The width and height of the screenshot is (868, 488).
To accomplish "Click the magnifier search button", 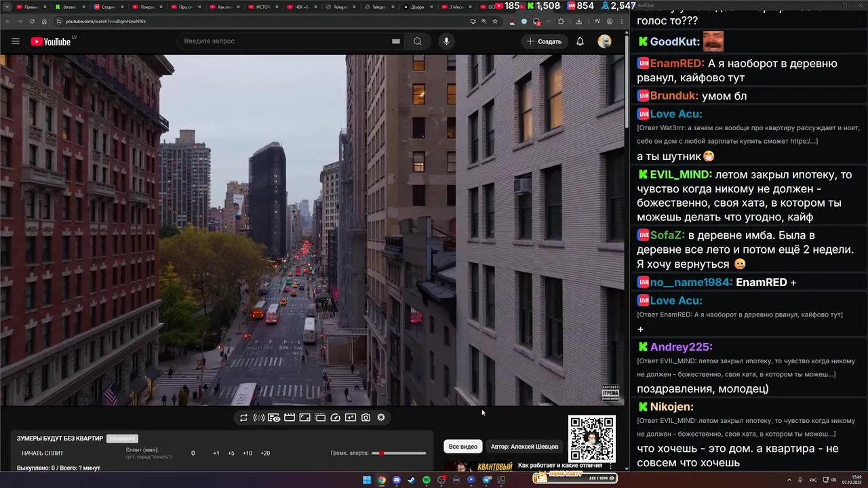I will 418,41.
